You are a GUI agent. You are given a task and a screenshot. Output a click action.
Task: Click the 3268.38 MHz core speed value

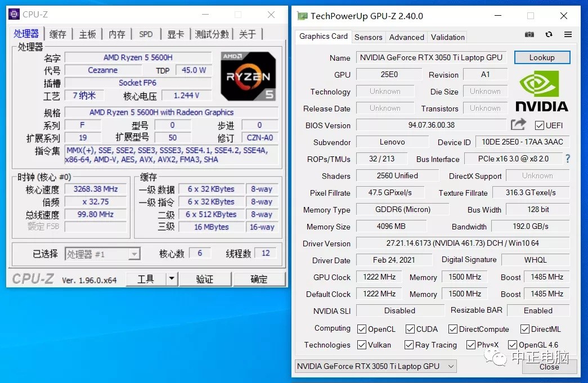tap(96, 189)
